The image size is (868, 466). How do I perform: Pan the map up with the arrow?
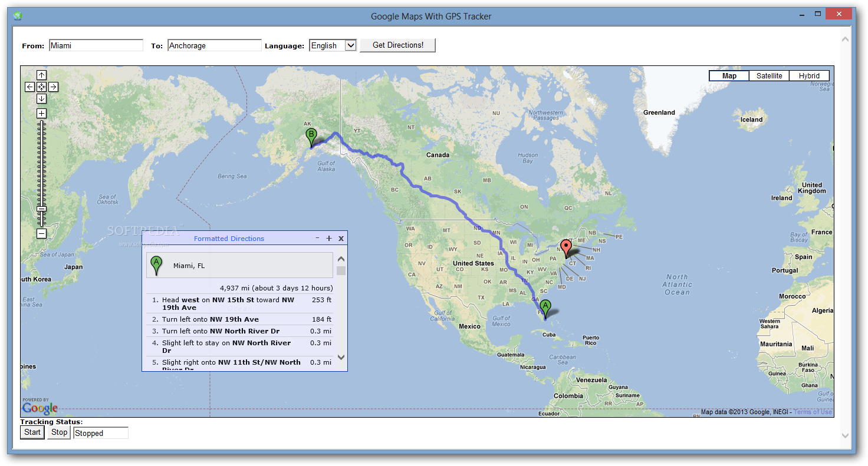point(41,75)
